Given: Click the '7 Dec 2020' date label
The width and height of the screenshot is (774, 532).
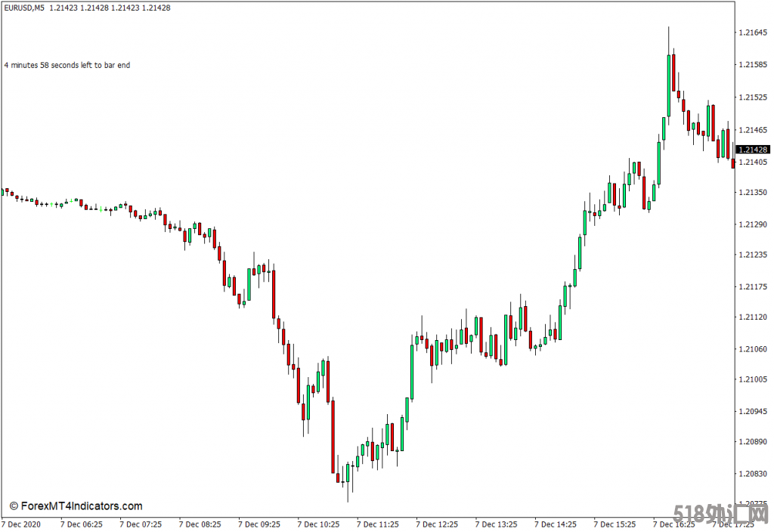Looking at the screenshot, I should point(21,524).
